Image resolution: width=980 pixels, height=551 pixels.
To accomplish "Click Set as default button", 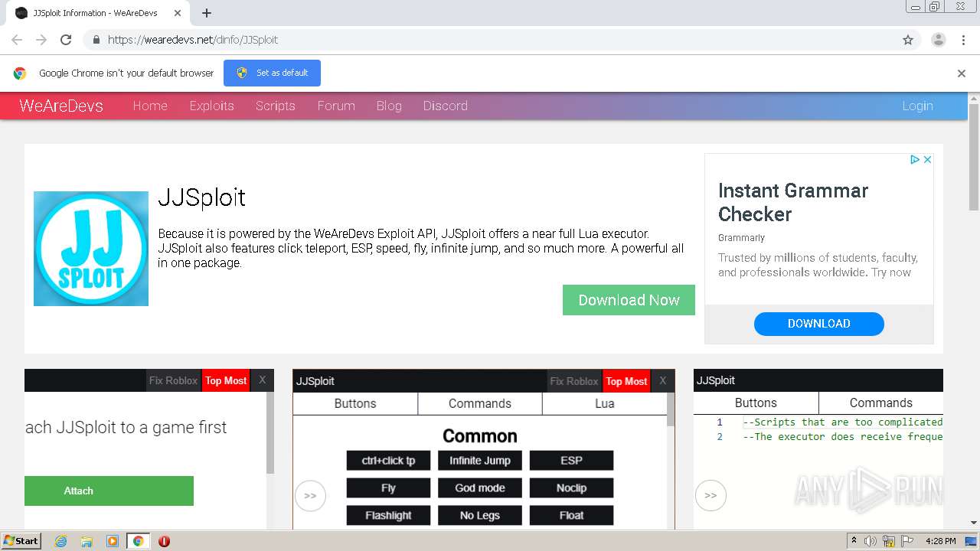I will coord(272,73).
